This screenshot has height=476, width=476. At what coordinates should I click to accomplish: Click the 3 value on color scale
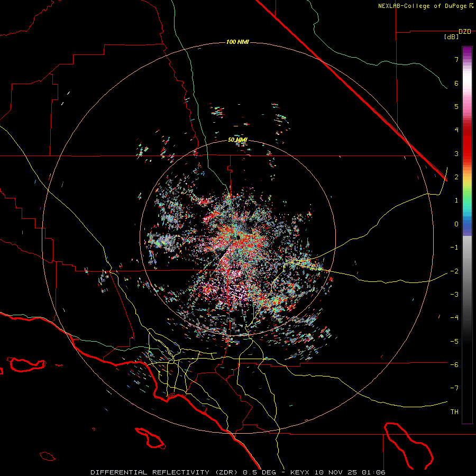click(456, 153)
